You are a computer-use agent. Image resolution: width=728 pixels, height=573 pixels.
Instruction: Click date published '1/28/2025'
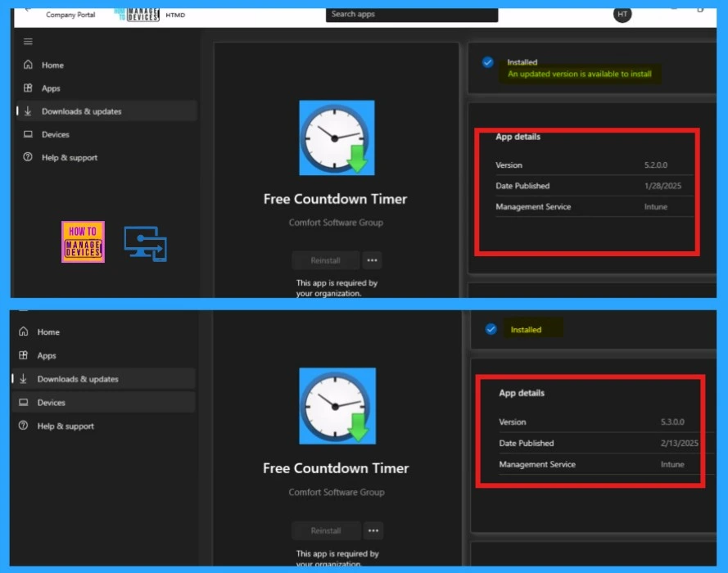[x=662, y=186]
